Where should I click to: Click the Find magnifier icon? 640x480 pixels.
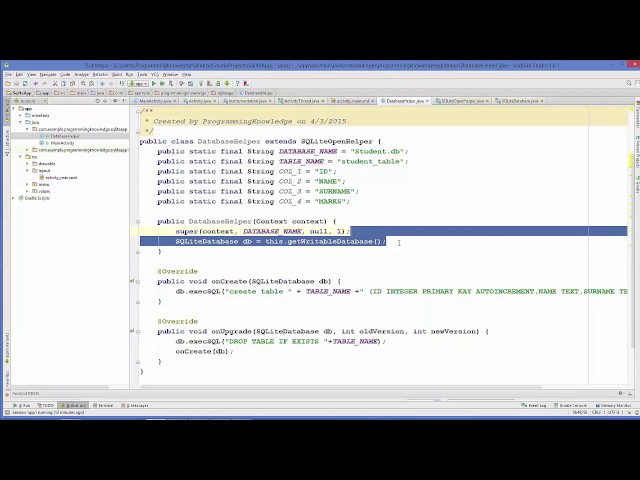pos(83,83)
